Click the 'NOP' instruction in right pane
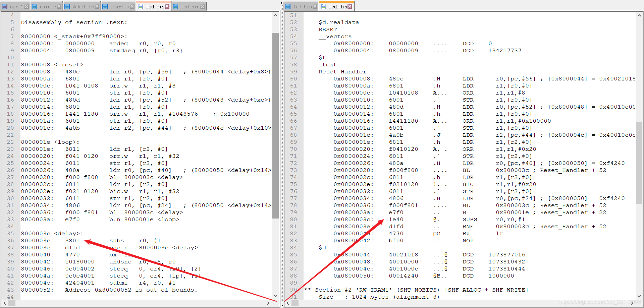 click(468, 241)
